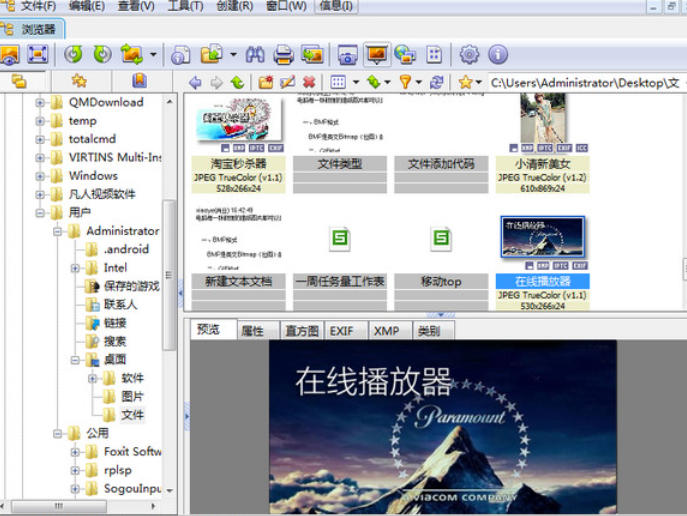Viewport: 687px width, 516px height.
Task: Switch to the EXIF tab
Action: pyautogui.click(x=346, y=331)
